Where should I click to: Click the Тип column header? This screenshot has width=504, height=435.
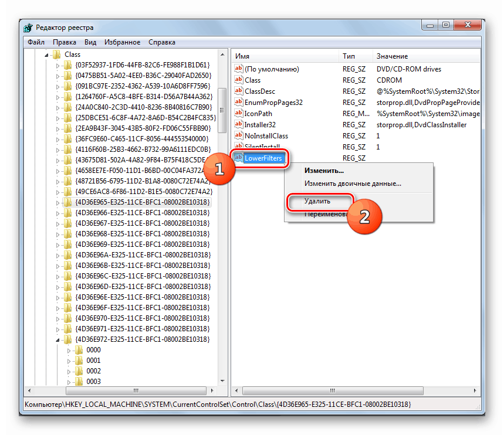pyautogui.click(x=356, y=56)
